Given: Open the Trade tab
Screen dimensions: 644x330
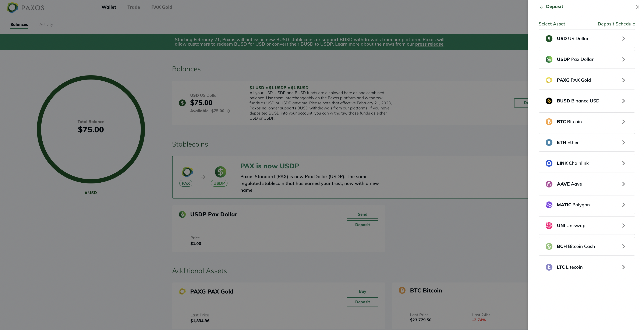Looking at the screenshot, I should coord(134,7).
